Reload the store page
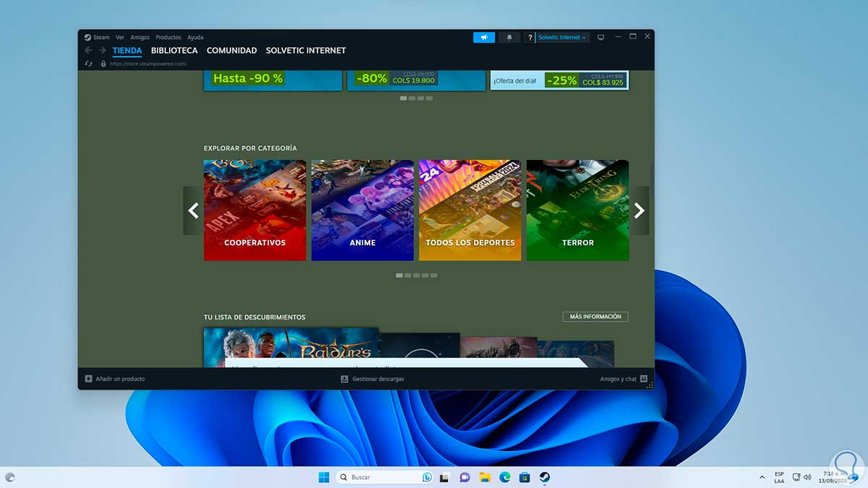The height and width of the screenshot is (488, 868). point(88,64)
